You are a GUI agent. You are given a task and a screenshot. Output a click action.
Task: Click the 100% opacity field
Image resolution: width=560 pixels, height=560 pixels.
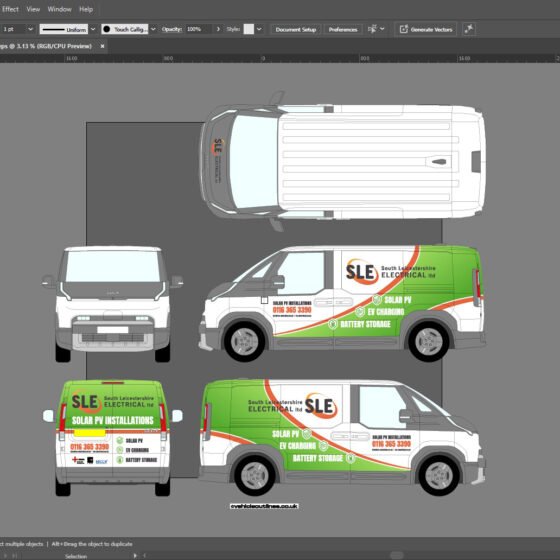pos(199,29)
